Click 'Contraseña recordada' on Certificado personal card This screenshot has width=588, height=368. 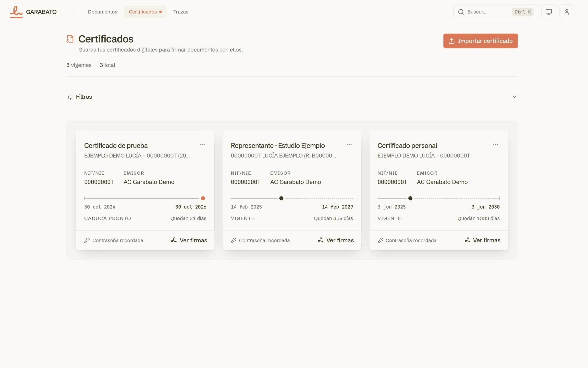(411, 240)
